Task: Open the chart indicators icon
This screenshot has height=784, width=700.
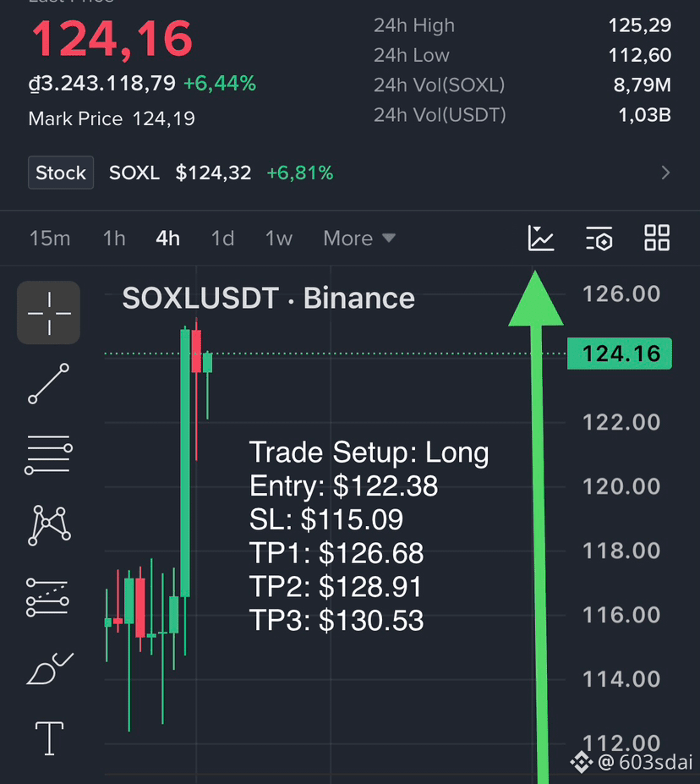Action: (541, 238)
